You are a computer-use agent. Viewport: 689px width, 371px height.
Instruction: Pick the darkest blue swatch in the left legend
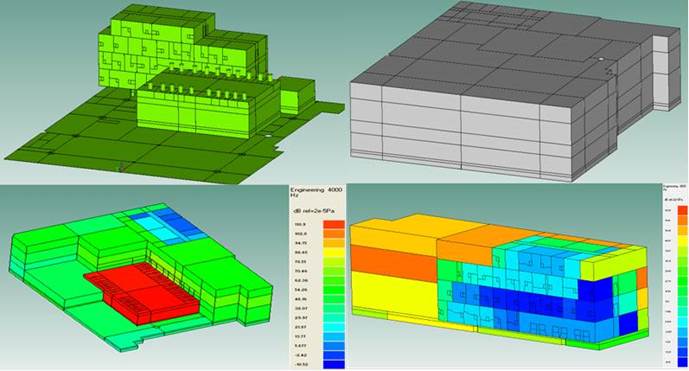(334, 364)
